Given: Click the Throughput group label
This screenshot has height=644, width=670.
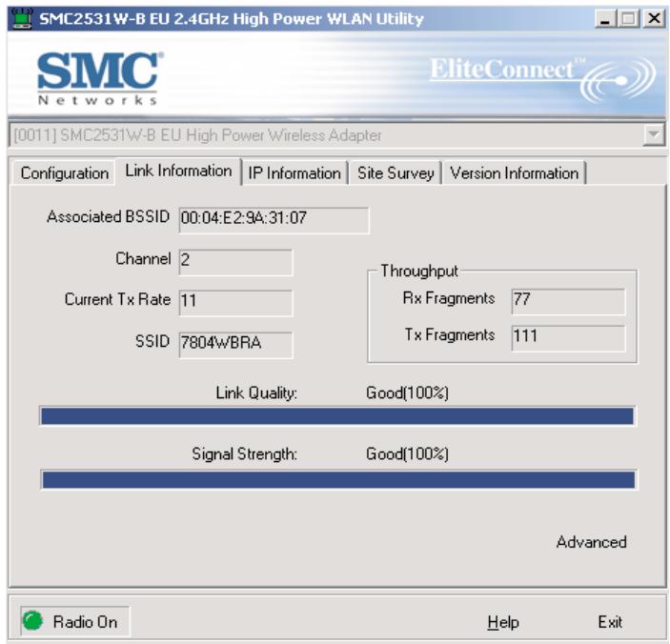Looking at the screenshot, I should [419, 271].
